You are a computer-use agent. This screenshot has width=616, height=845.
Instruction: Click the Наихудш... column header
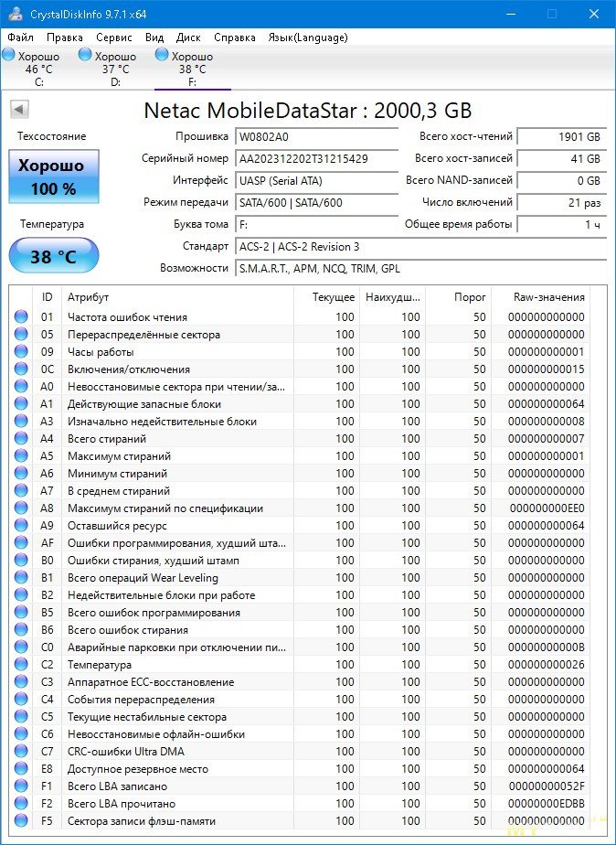click(x=393, y=297)
